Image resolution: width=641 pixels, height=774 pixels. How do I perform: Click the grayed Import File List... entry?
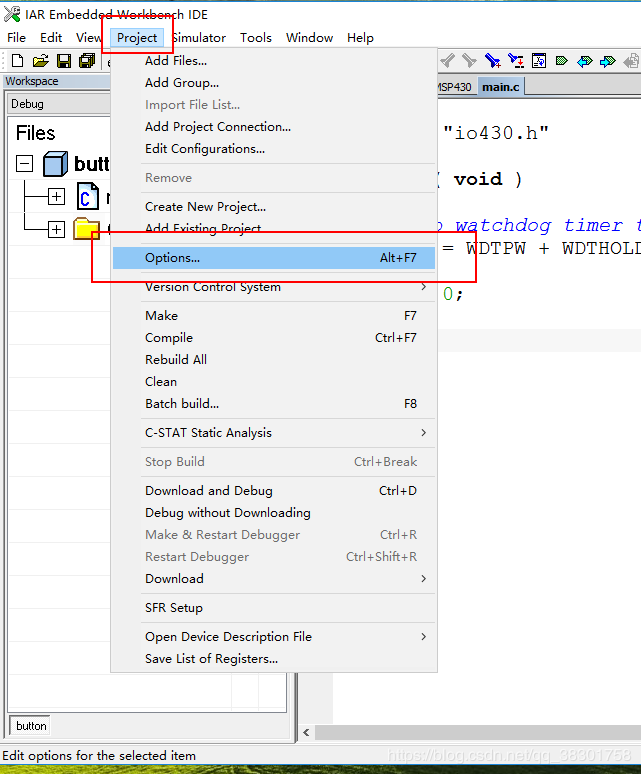coord(274,105)
